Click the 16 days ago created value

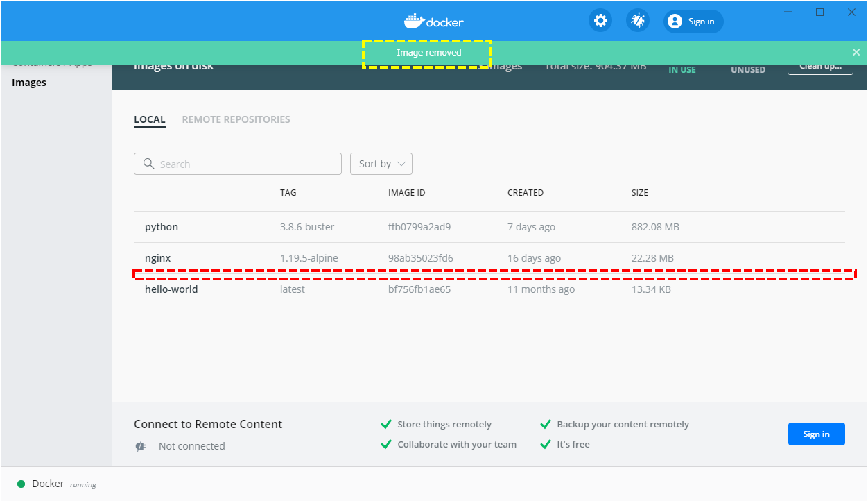pos(534,258)
